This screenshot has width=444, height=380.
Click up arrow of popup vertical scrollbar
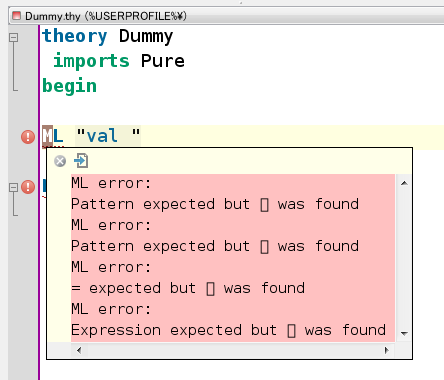tap(404, 183)
